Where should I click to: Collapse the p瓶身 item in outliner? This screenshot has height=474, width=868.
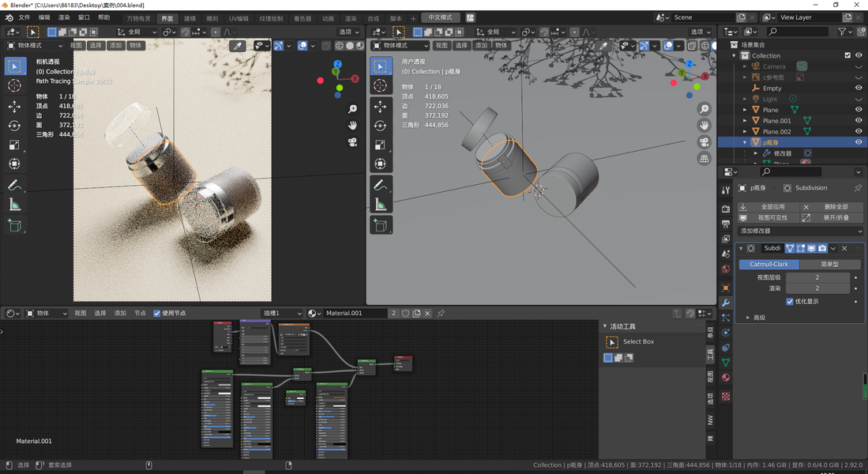(745, 143)
